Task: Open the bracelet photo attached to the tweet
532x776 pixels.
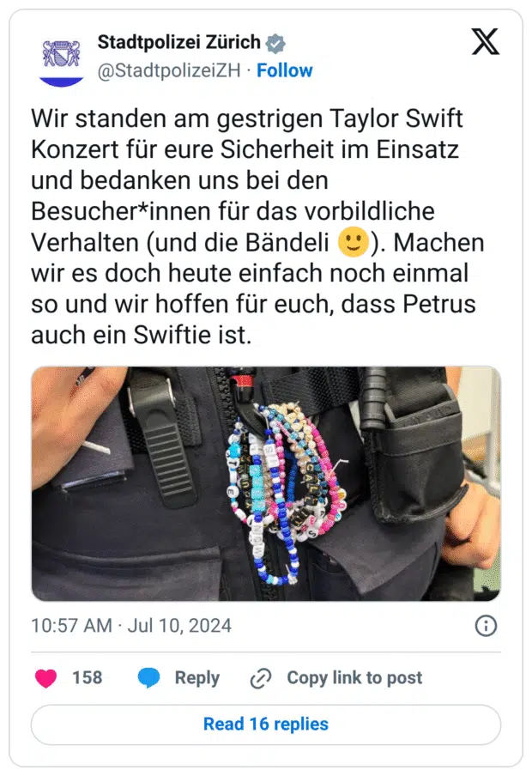Action: [266, 483]
